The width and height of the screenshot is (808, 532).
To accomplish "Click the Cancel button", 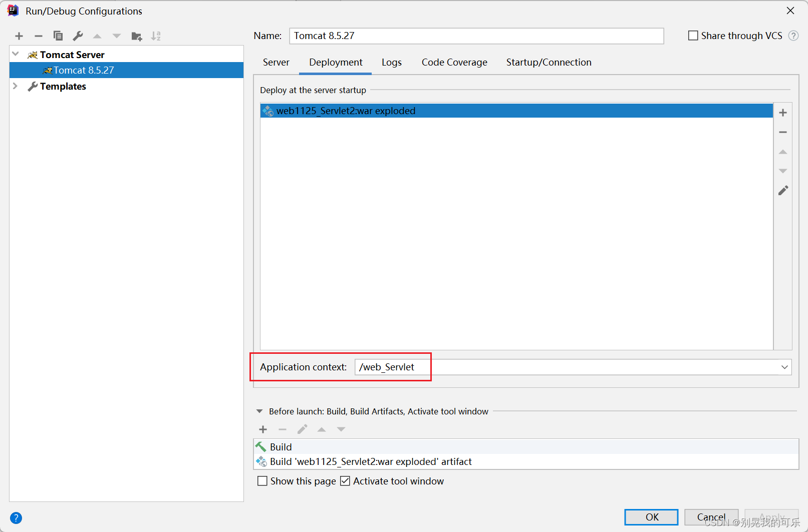I will pos(711,517).
